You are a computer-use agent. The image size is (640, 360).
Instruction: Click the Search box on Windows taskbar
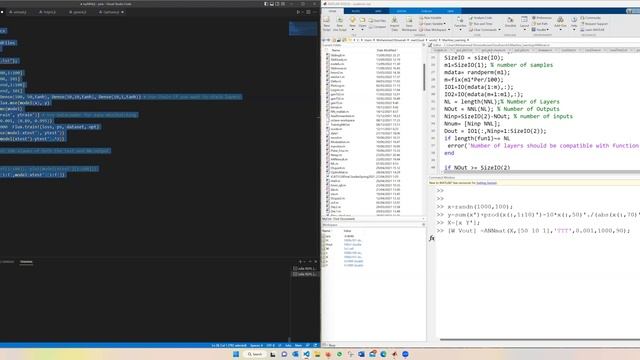click(255, 354)
